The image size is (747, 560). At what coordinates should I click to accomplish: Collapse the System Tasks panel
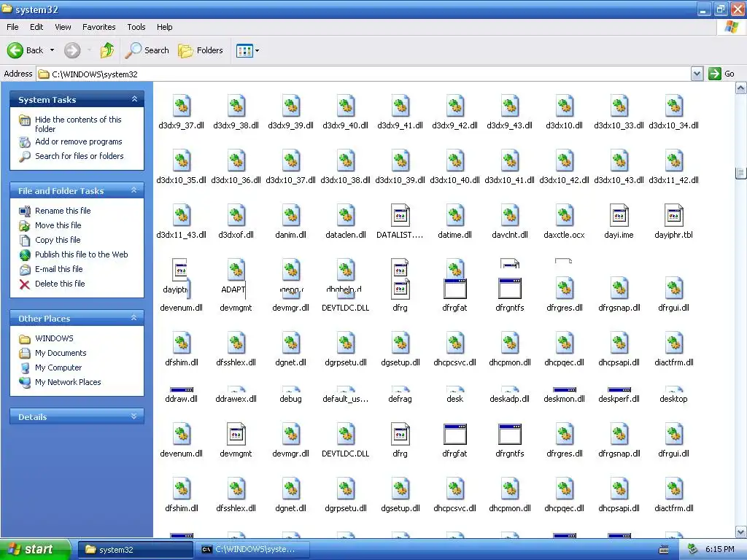click(134, 99)
